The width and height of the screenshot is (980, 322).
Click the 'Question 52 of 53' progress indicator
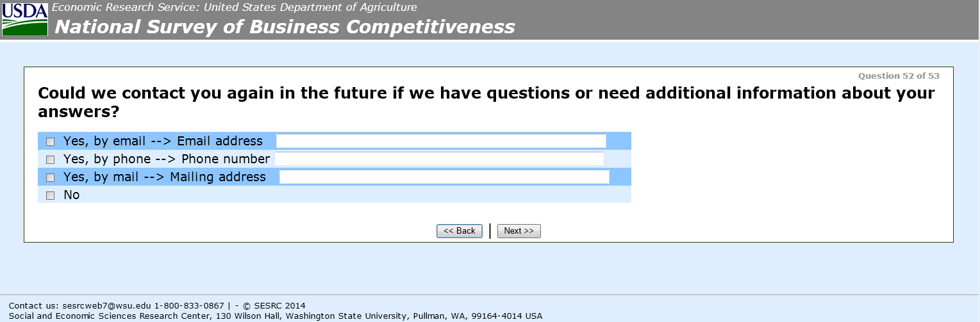click(899, 76)
